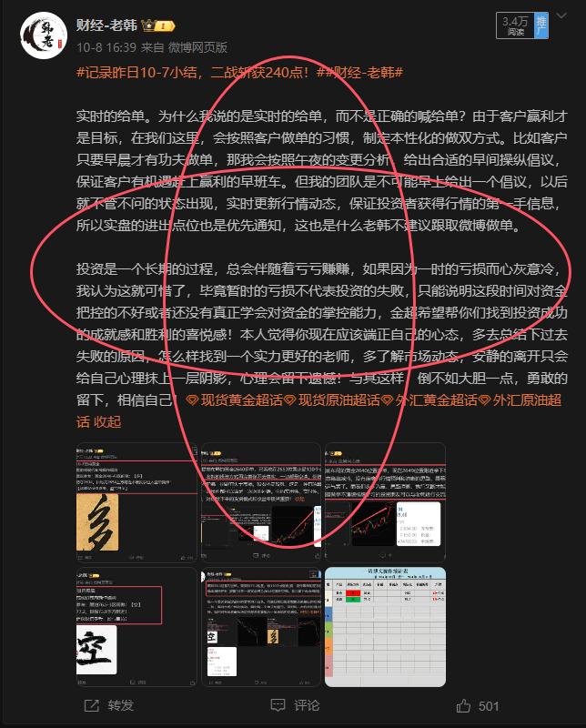
Task: Open top-right thumbnail with white order panel
Action: (x=386, y=503)
